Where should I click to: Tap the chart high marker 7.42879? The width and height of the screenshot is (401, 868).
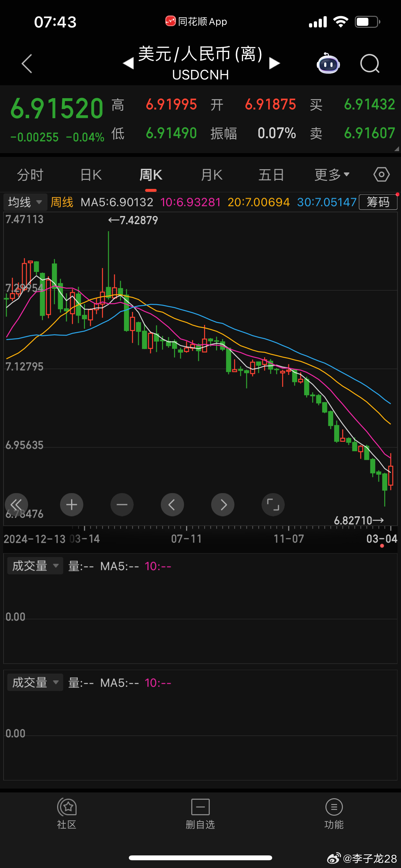point(133,220)
